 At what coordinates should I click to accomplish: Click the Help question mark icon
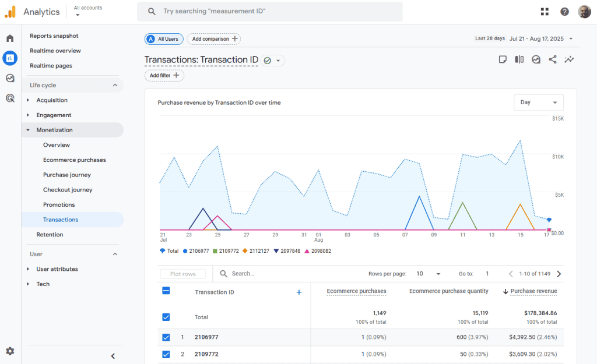[564, 12]
